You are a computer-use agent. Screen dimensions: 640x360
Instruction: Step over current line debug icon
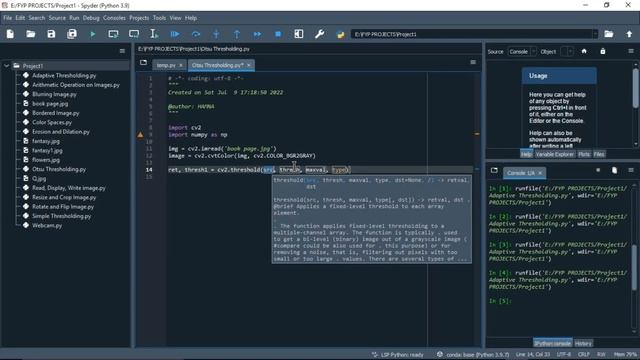(x=196, y=34)
